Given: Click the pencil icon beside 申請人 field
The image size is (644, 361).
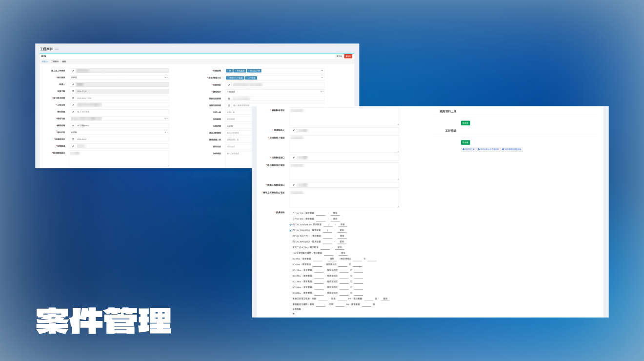Looking at the screenshot, I should point(73,84).
